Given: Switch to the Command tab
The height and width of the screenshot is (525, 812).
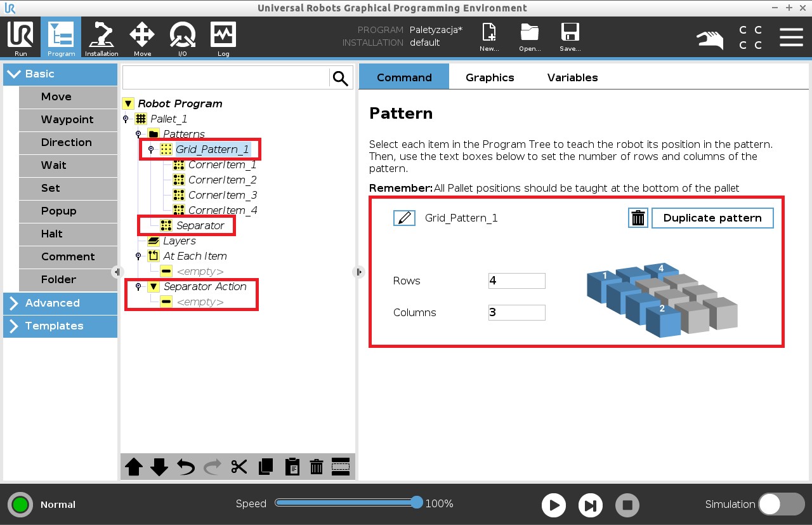Looking at the screenshot, I should [404, 77].
